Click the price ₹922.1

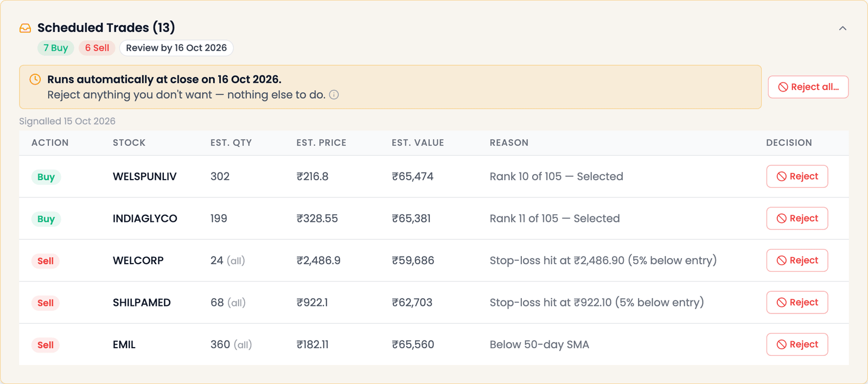(312, 303)
